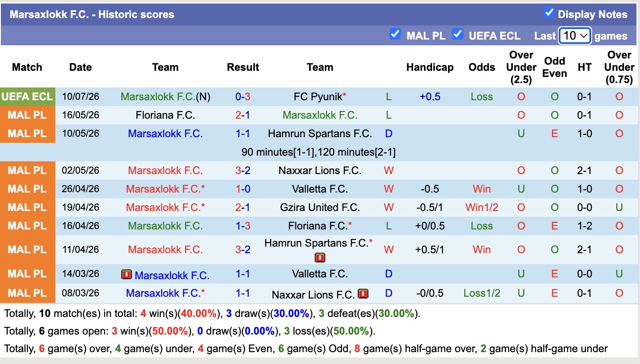Open FC Pyunik team link

point(318,97)
